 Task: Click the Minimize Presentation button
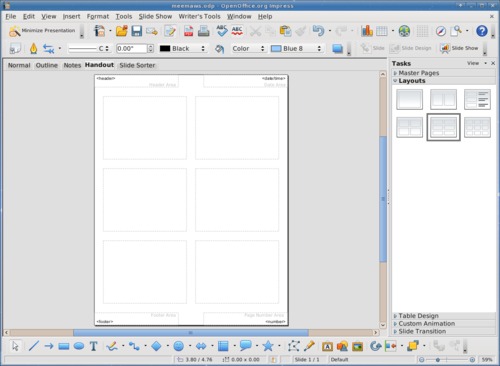click(42, 31)
